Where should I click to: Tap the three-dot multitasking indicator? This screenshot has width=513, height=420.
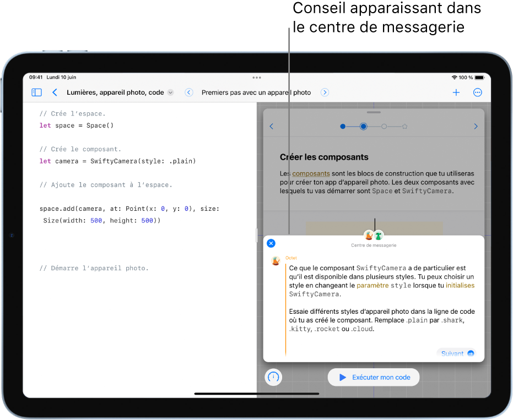[x=257, y=78]
